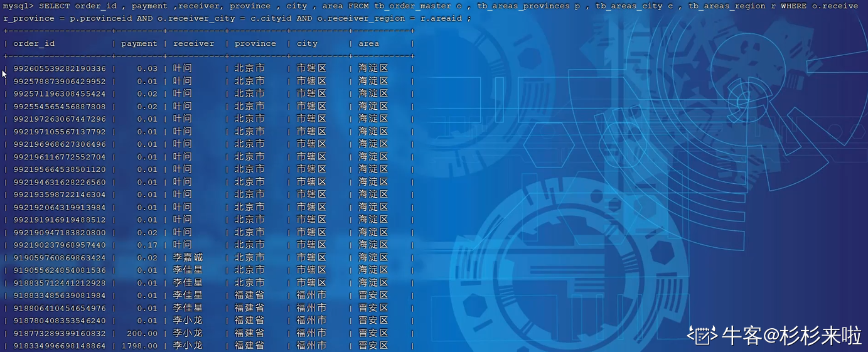Image resolution: width=868 pixels, height=352 pixels.
Task: Click 海淀区 in the 0.17 payment row
Action: (373, 245)
